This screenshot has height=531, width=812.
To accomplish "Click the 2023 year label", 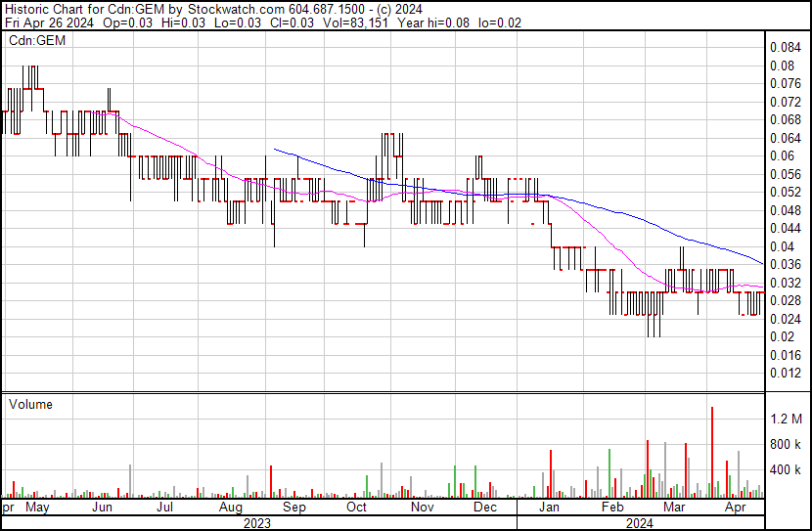I will pyautogui.click(x=257, y=524).
